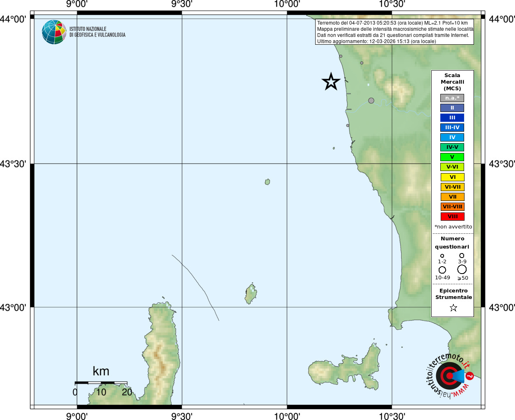Click the intensity III legend swatch
515x420 pixels.
(452, 118)
